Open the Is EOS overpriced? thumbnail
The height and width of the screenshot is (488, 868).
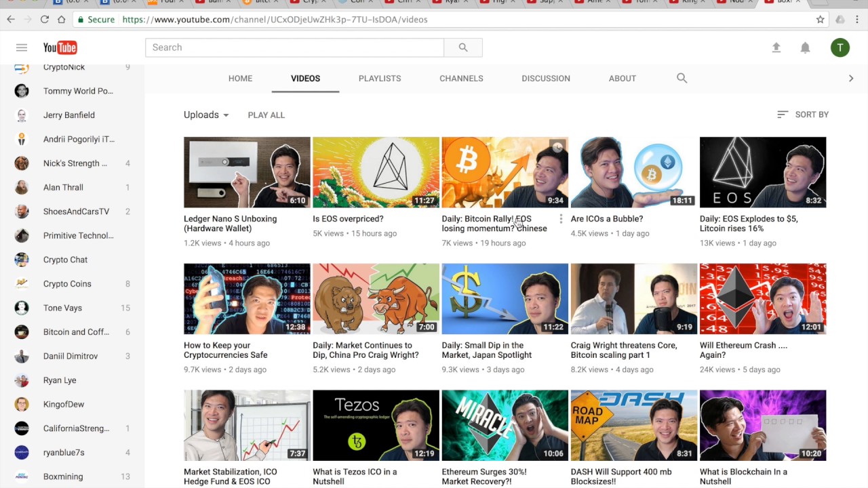tap(376, 172)
